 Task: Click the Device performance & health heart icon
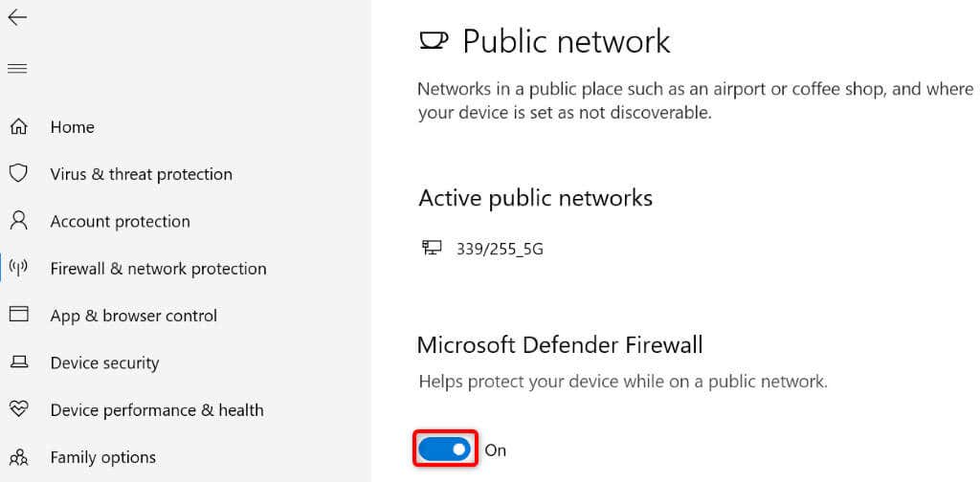coord(18,409)
